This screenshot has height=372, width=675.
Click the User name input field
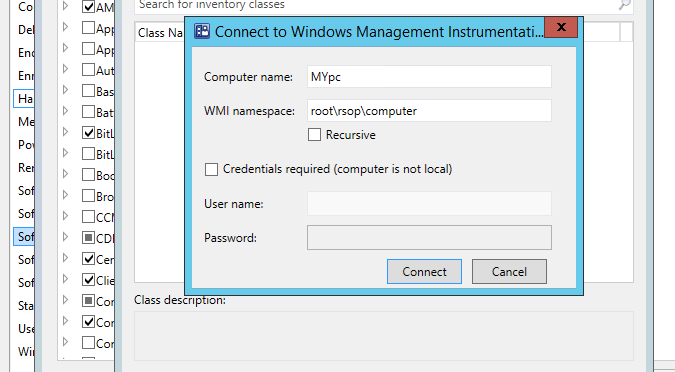[429, 203]
